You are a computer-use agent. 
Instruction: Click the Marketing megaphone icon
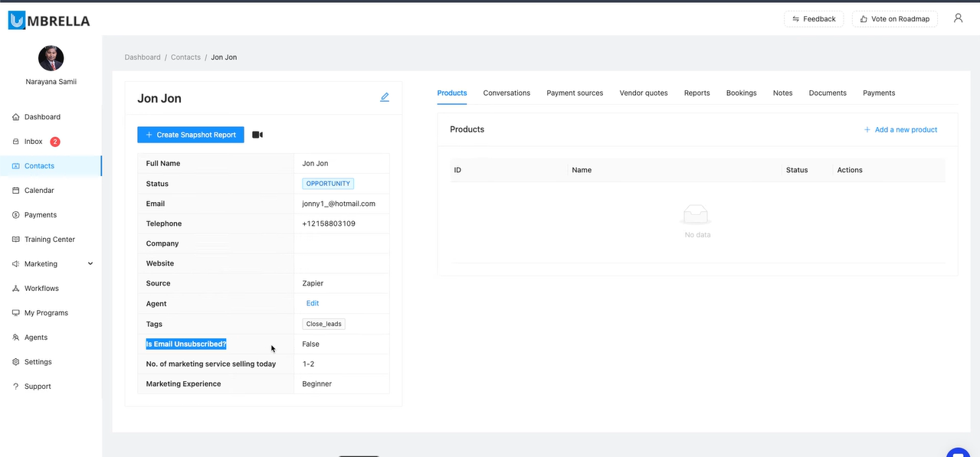tap(16, 264)
